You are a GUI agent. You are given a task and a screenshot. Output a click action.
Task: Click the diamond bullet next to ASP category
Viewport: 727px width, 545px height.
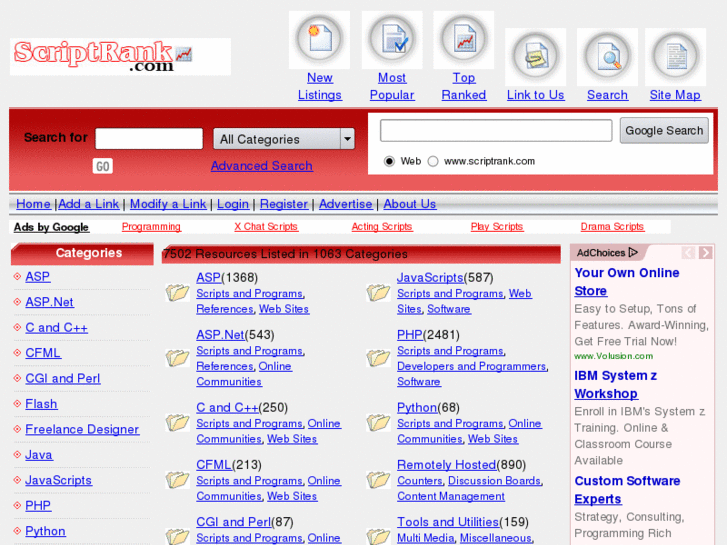(x=17, y=276)
